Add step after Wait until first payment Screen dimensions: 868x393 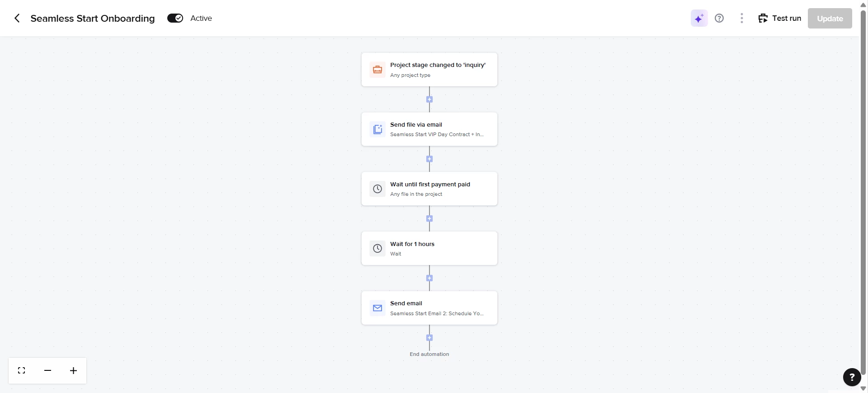click(x=429, y=219)
